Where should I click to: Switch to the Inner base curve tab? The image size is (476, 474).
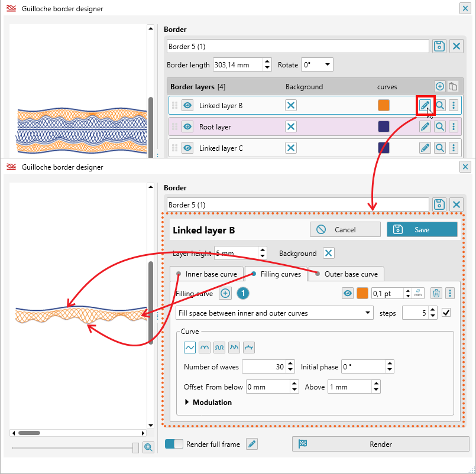[x=206, y=274]
